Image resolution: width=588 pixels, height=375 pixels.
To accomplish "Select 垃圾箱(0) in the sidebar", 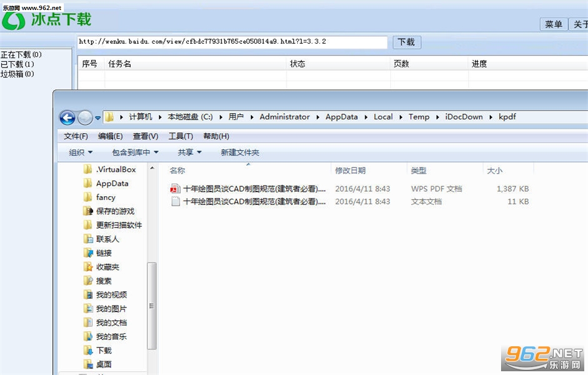I will (x=18, y=74).
